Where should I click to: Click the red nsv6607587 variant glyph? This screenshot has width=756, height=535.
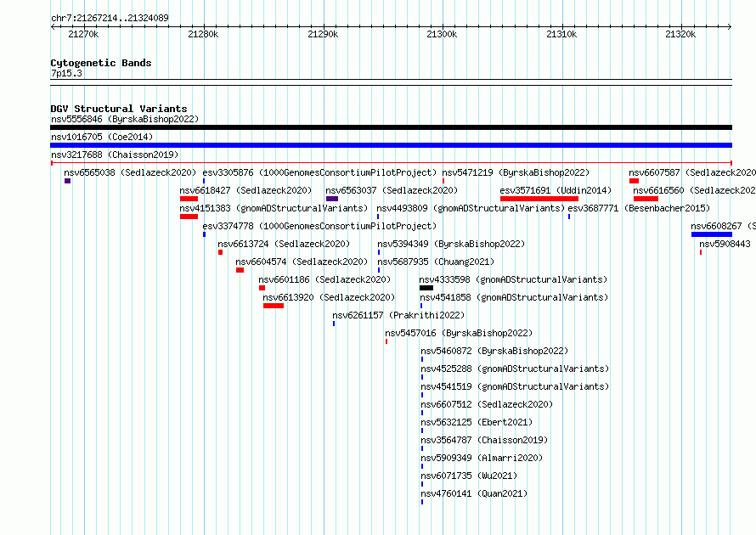point(634,181)
